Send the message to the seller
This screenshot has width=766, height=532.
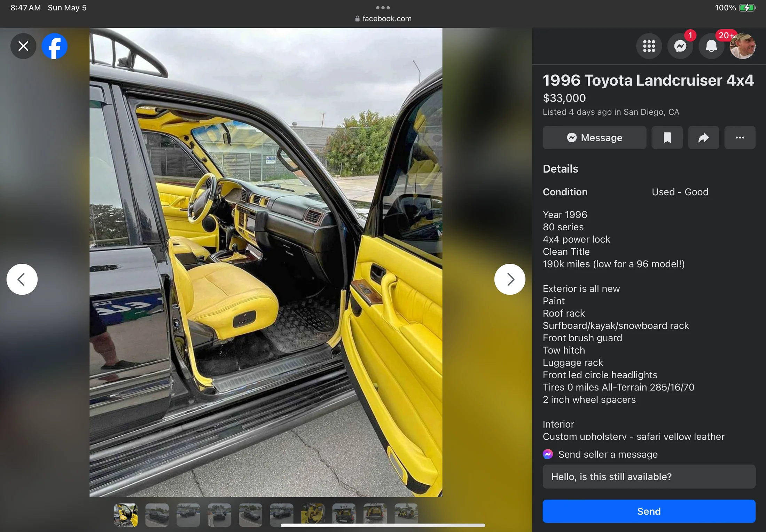pos(649,511)
